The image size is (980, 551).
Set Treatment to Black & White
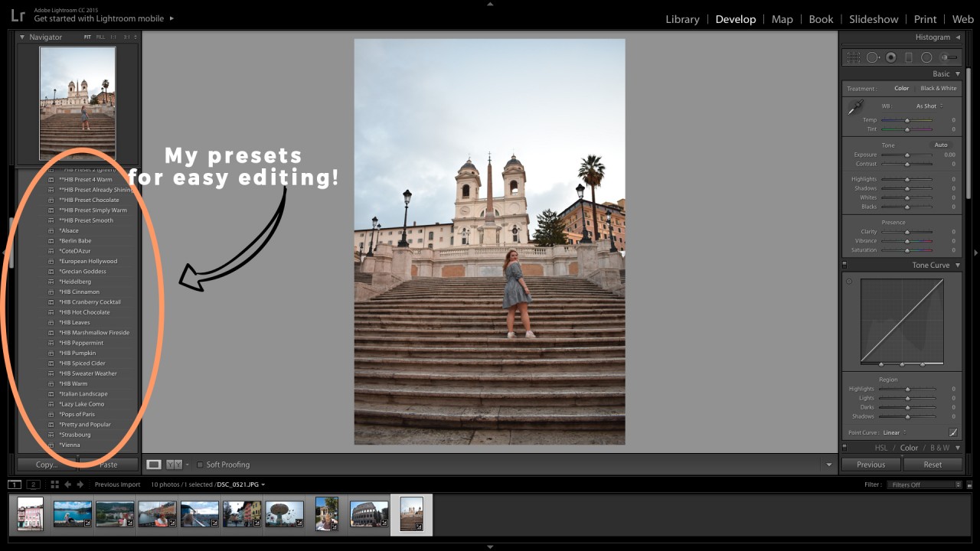(938, 88)
